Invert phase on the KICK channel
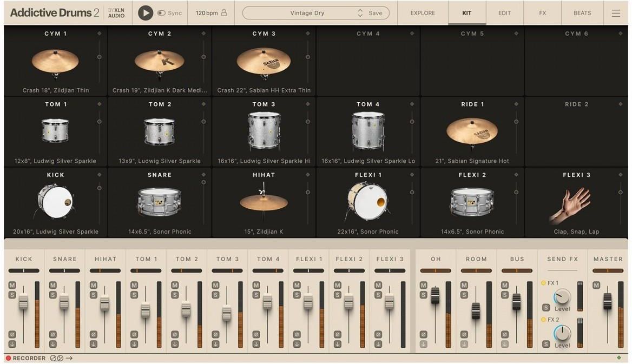Viewport: 632px width, 364px height. pos(12,334)
